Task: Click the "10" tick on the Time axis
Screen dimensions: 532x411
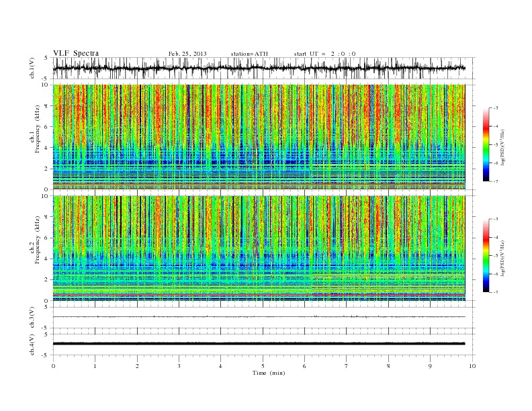Action: 472,366
